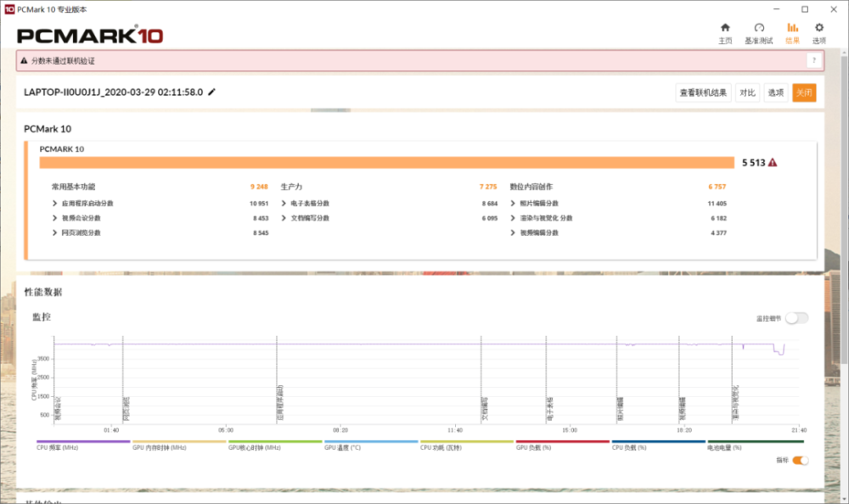Image resolution: width=849 pixels, height=504 pixels.
Task: Toggle CPU 频率 (MHz) series in legend
Action: tap(83, 445)
